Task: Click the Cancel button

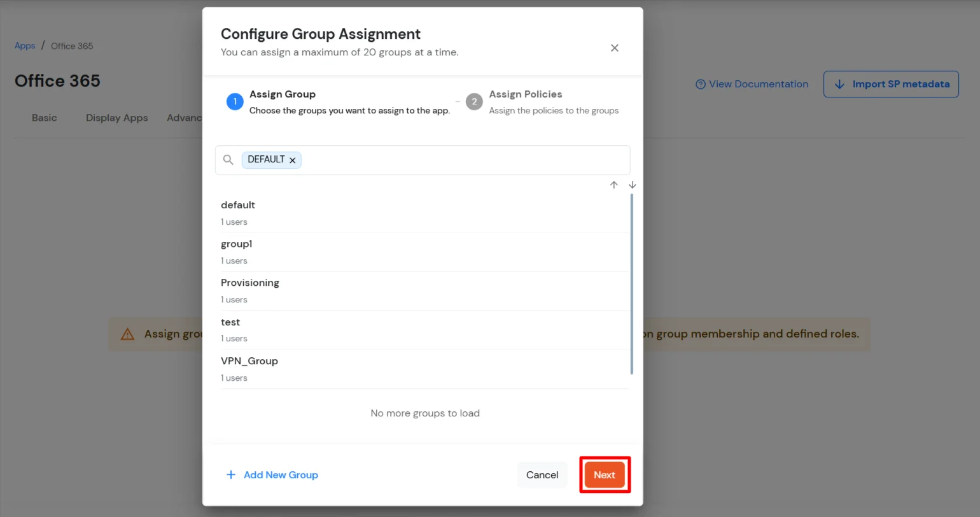Action: 542,474
